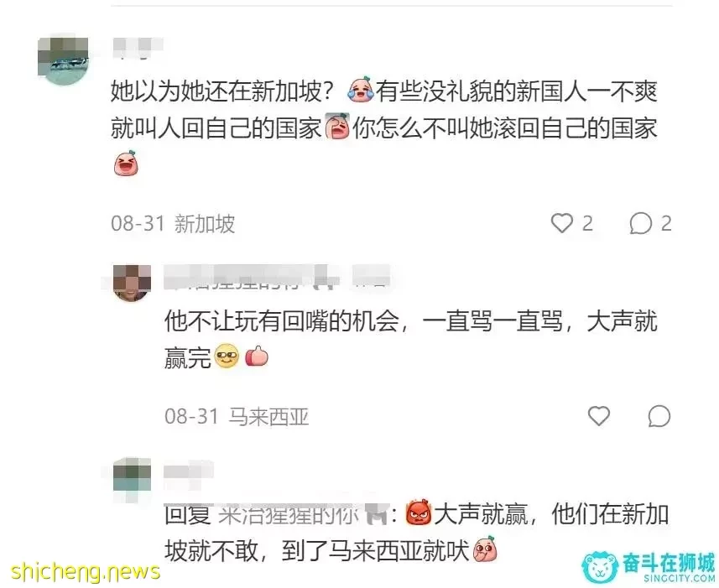Click the 08-31 新加坡 timestamp
The height and width of the screenshot is (588, 719).
(173, 224)
